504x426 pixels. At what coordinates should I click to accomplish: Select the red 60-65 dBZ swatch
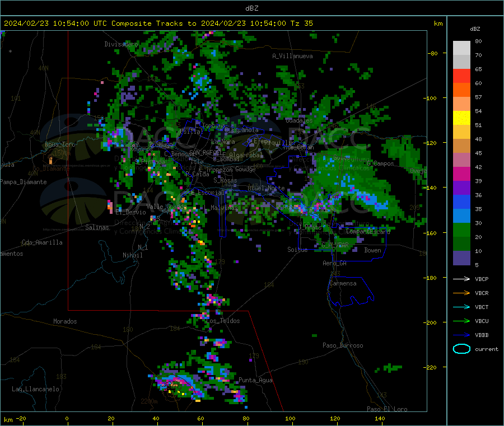461,76
